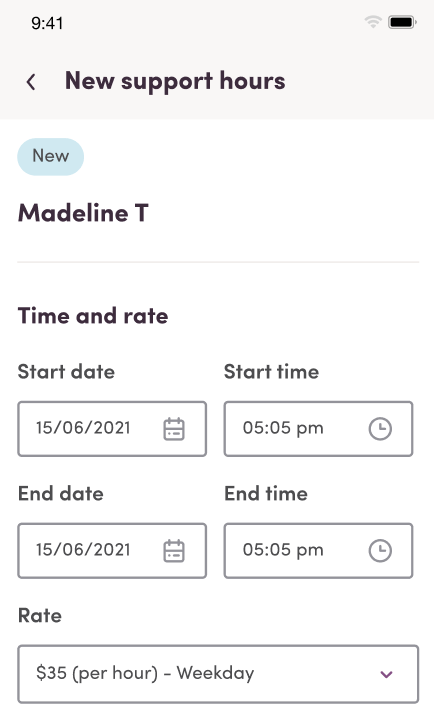Select the Start time 05:05 pm field

[319, 429]
